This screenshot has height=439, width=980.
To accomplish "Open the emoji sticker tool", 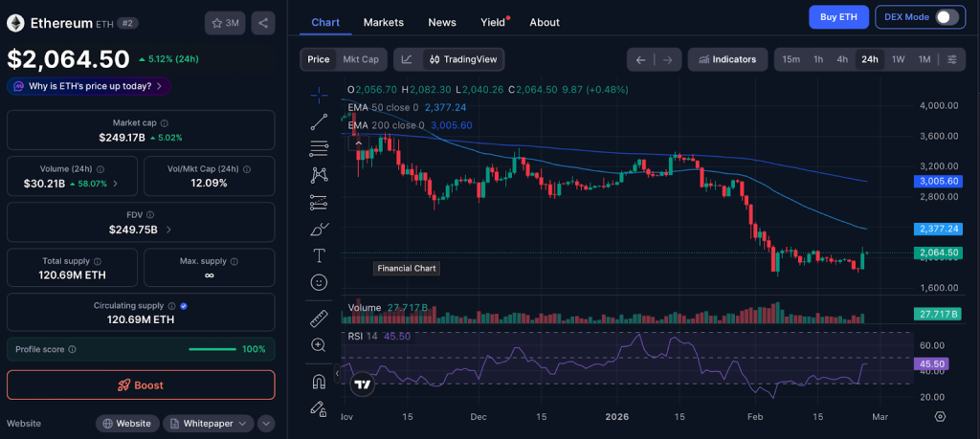I will tap(319, 282).
